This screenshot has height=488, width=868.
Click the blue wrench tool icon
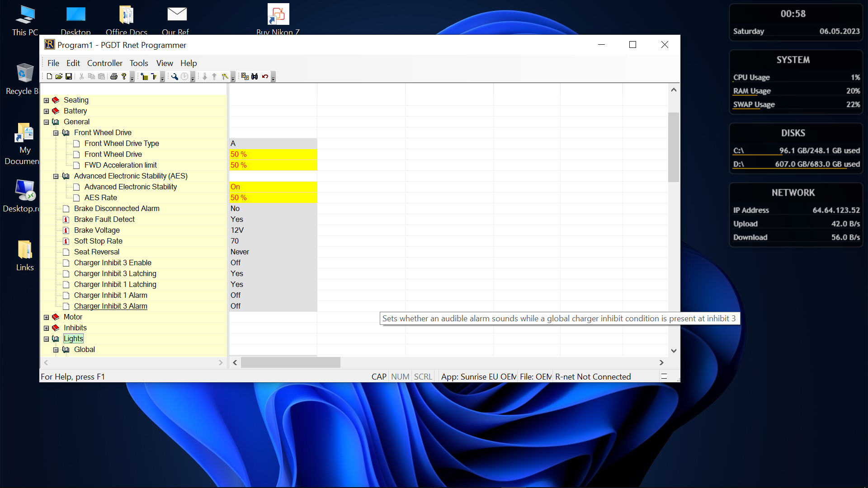[x=175, y=76]
